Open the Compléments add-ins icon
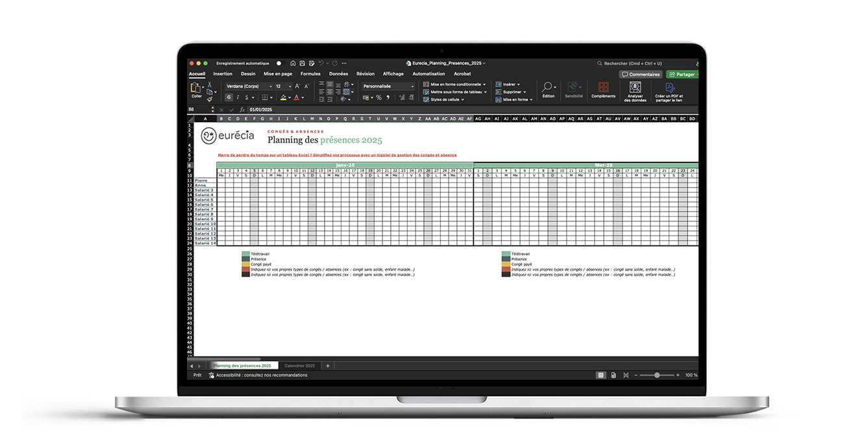This screenshot has height=442, width=868. pos(604,90)
